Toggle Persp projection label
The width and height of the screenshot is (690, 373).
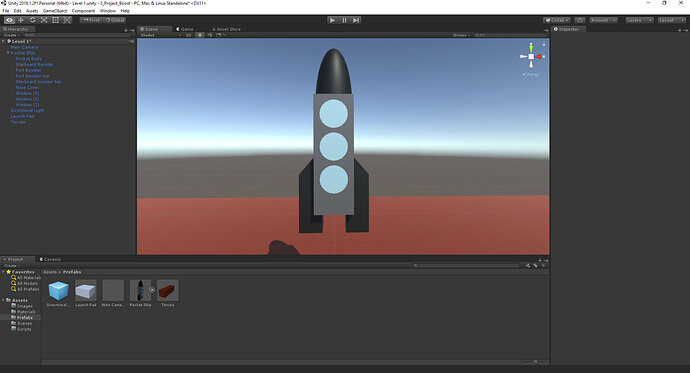pyautogui.click(x=531, y=75)
